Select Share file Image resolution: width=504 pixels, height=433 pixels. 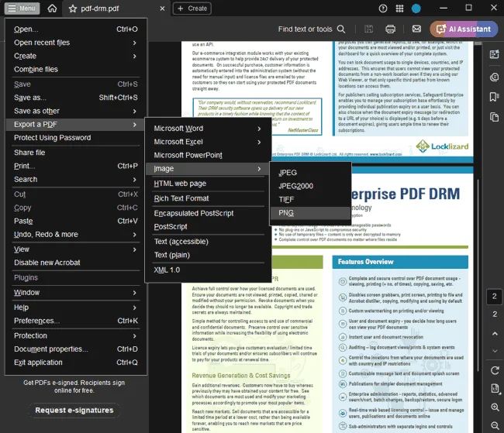(76, 153)
